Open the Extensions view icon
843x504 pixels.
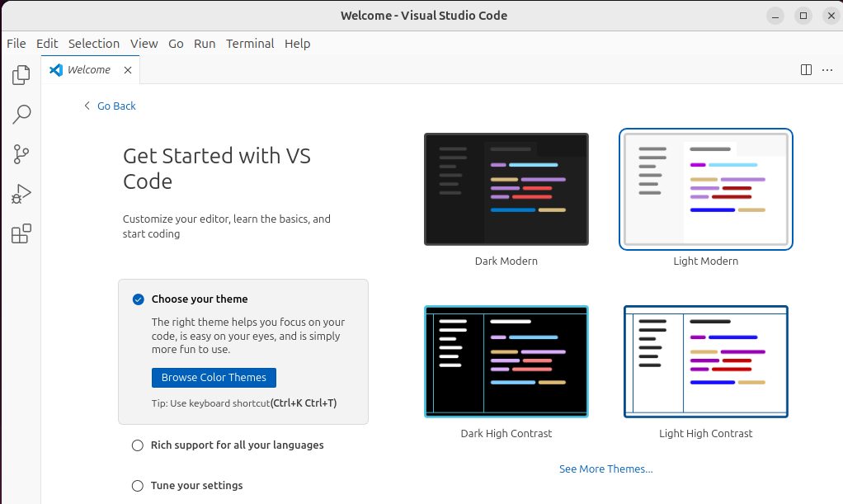21,233
